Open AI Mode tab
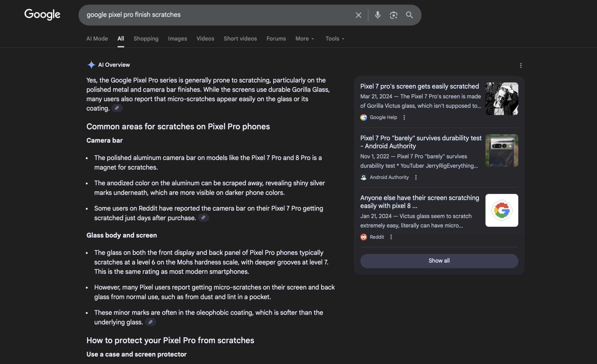597x364 pixels. coord(97,39)
